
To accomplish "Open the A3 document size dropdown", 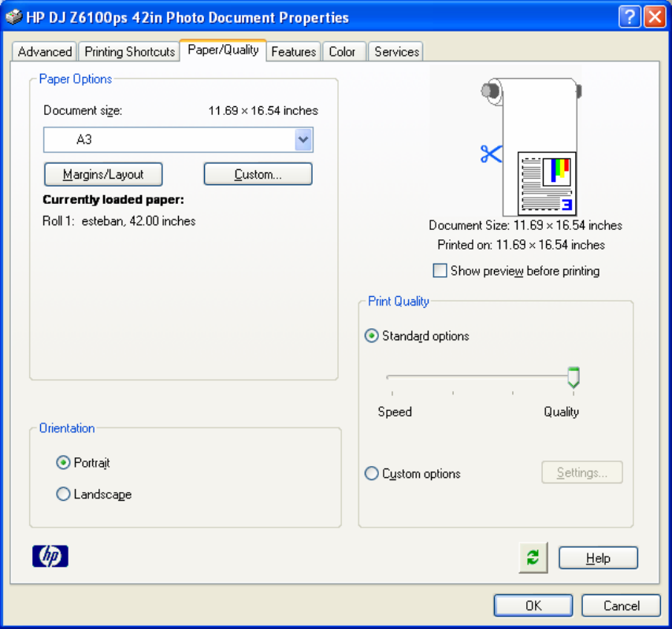I will click(x=303, y=139).
